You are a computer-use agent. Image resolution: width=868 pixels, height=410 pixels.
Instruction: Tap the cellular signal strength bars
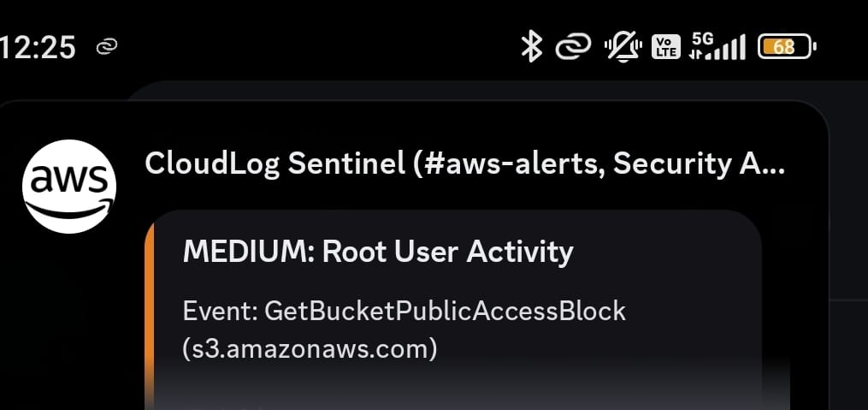coord(729,48)
